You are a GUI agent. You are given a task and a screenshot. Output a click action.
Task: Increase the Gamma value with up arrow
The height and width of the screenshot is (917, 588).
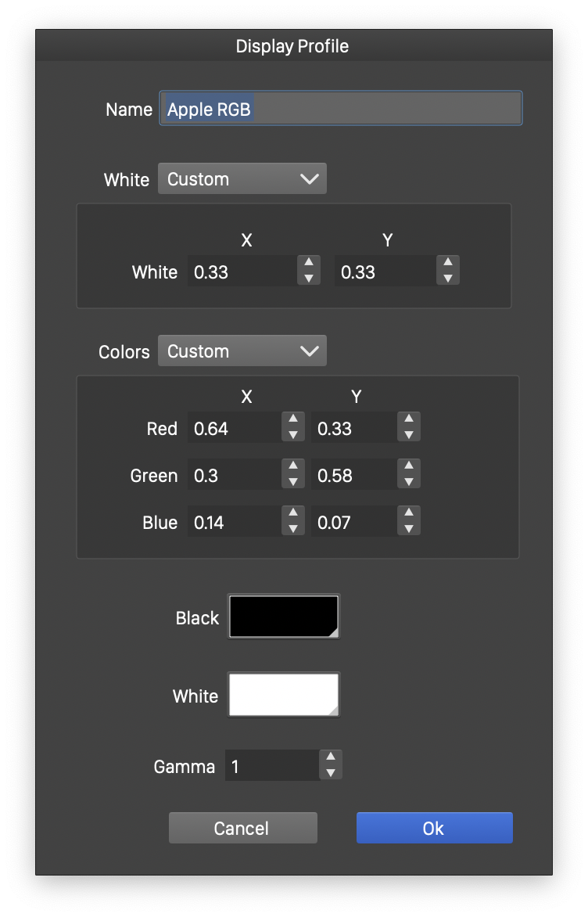[x=331, y=757]
